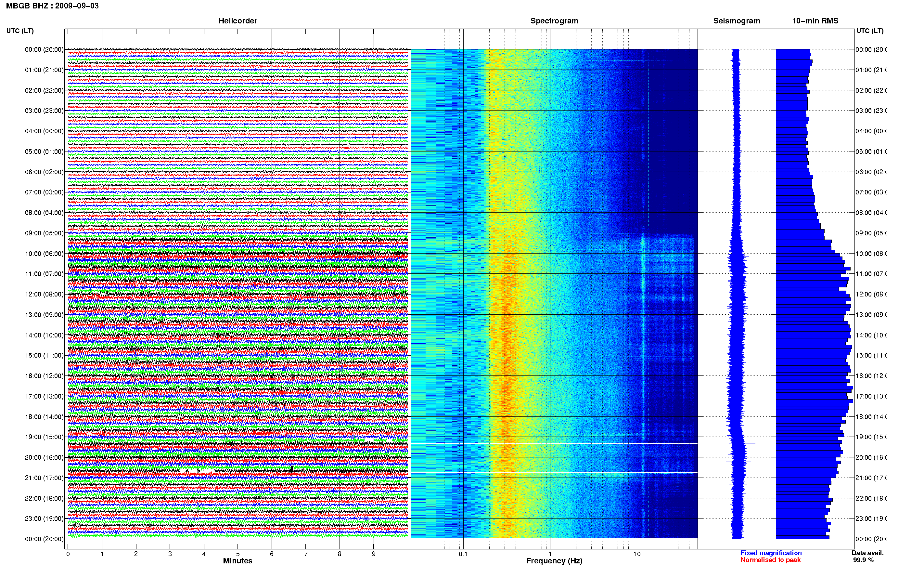Screen dimensions: 924x578
Task: Click the 'Seismogram' panel heading
Action: coord(737,21)
